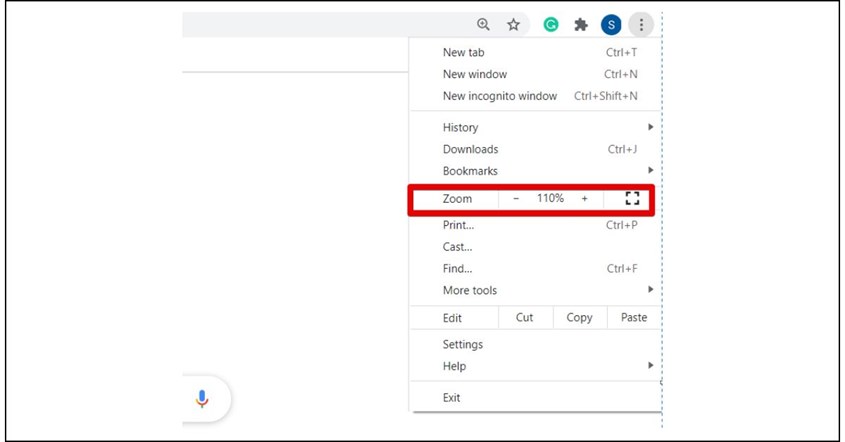Choose Find... from the menu
845x442 pixels.
pyautogui.click(x=536, y=268)
